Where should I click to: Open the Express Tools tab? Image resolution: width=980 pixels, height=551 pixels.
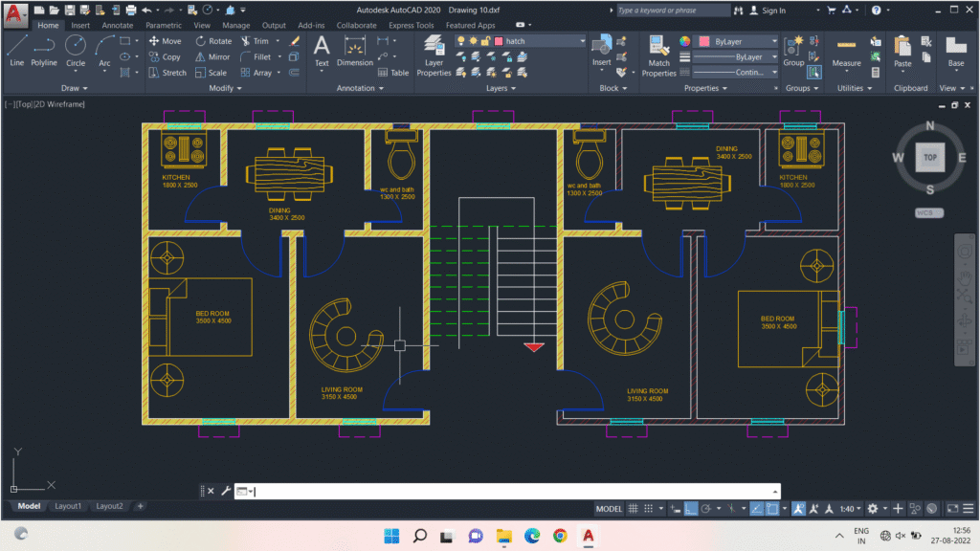pyautogui.click(x=411, y=26)
